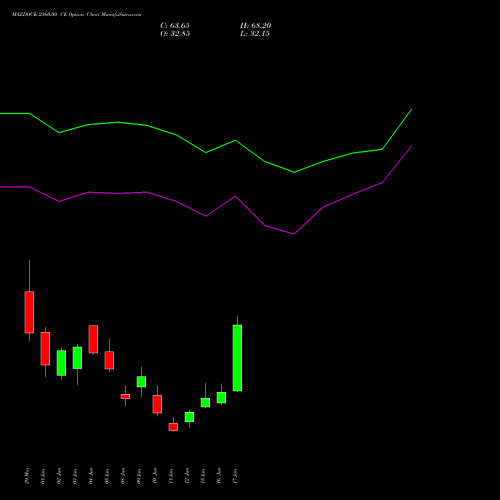
Task: Click the tall green candle for 17 Jun
Action: coord(237,358)
